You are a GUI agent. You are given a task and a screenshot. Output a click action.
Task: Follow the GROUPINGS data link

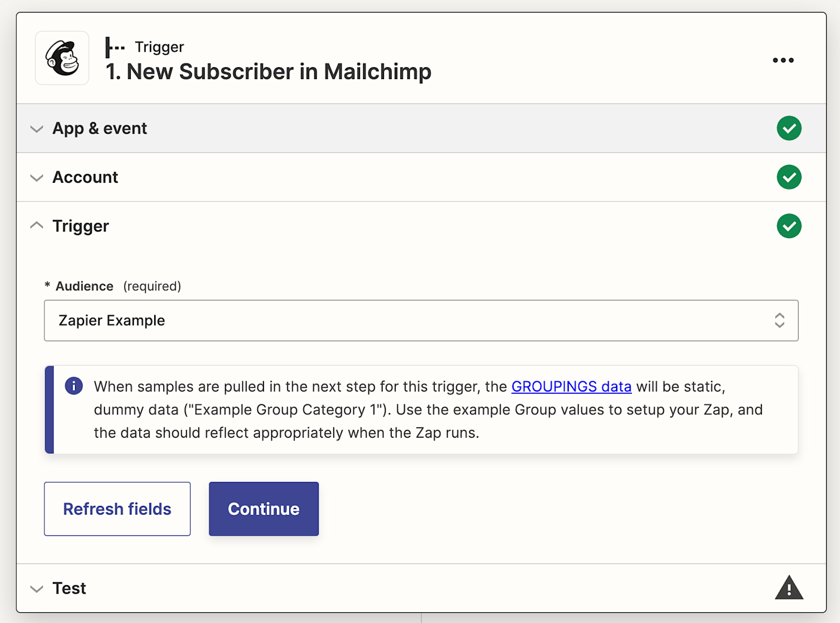coord(571,387)
